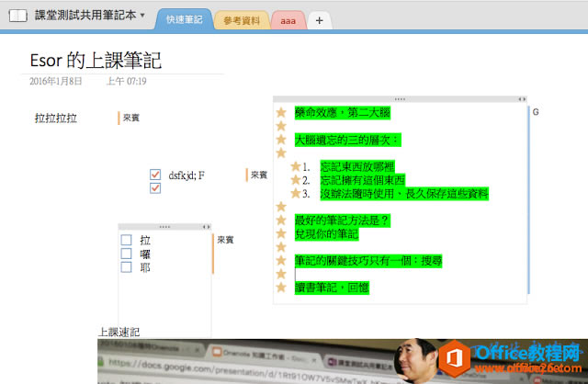Screen dimensions: 588x384
Task: Click the star tag on item 3 沒辦法隨時使用
Action: tap(296, 193)
